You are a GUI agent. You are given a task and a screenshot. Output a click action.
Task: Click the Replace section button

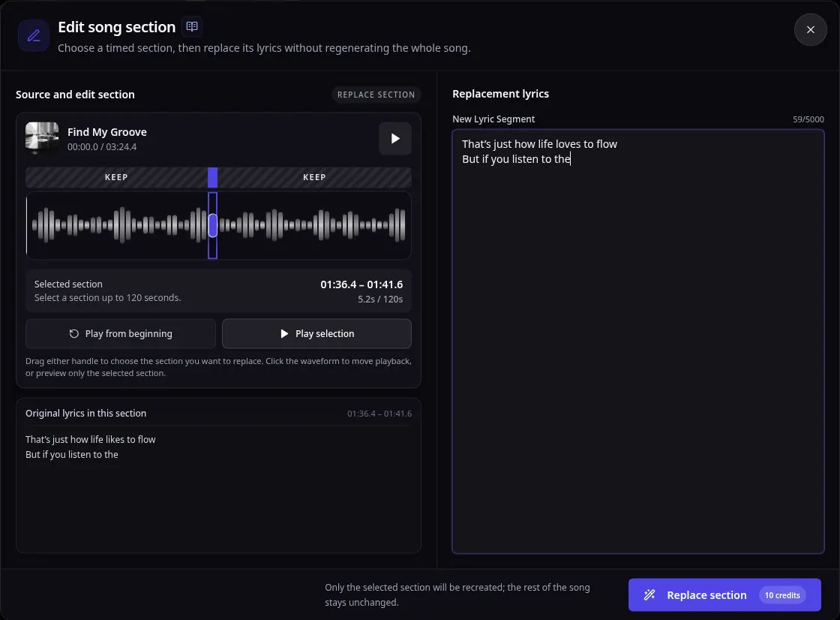point(724,594)
